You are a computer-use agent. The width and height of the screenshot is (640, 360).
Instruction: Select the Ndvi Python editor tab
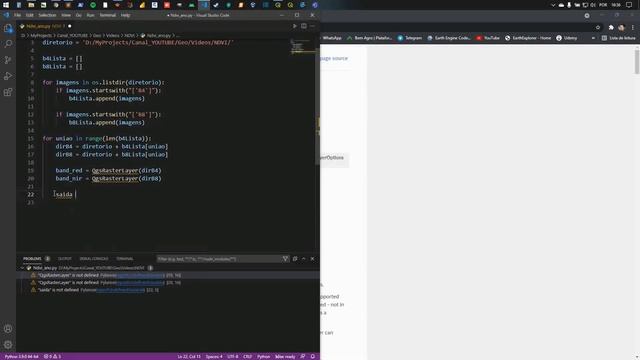pos(46,26)
